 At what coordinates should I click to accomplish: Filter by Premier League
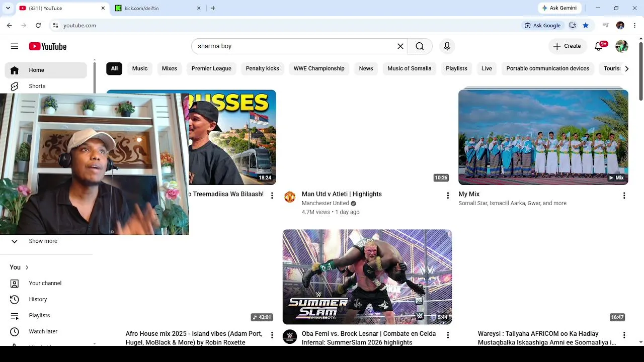coord(211,68)
